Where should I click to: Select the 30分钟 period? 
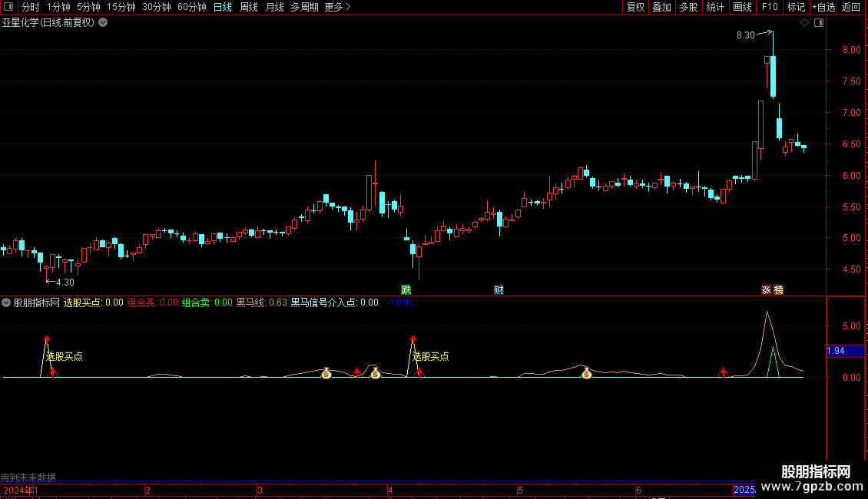(157, 7)
